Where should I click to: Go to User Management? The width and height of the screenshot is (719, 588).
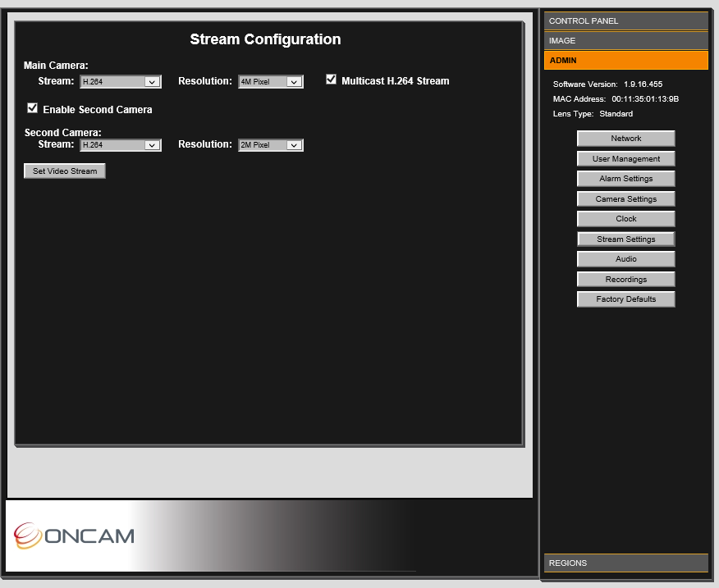click(626, 158)
